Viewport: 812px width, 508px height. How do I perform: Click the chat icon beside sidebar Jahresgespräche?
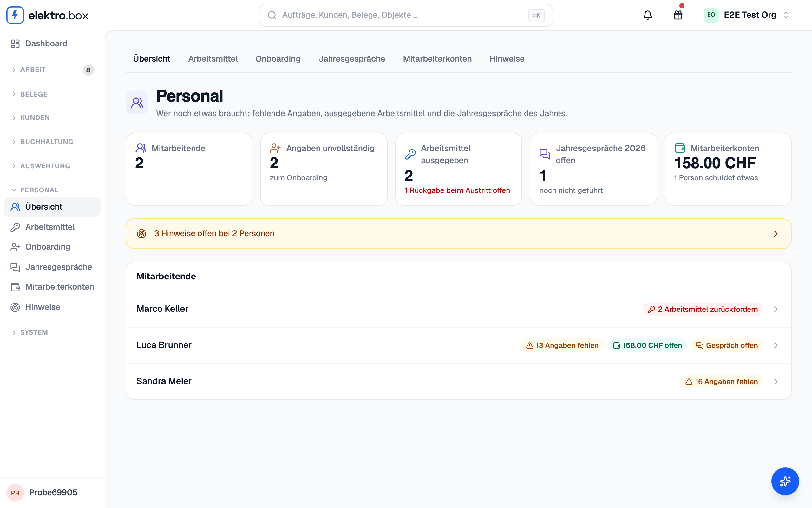15,267
